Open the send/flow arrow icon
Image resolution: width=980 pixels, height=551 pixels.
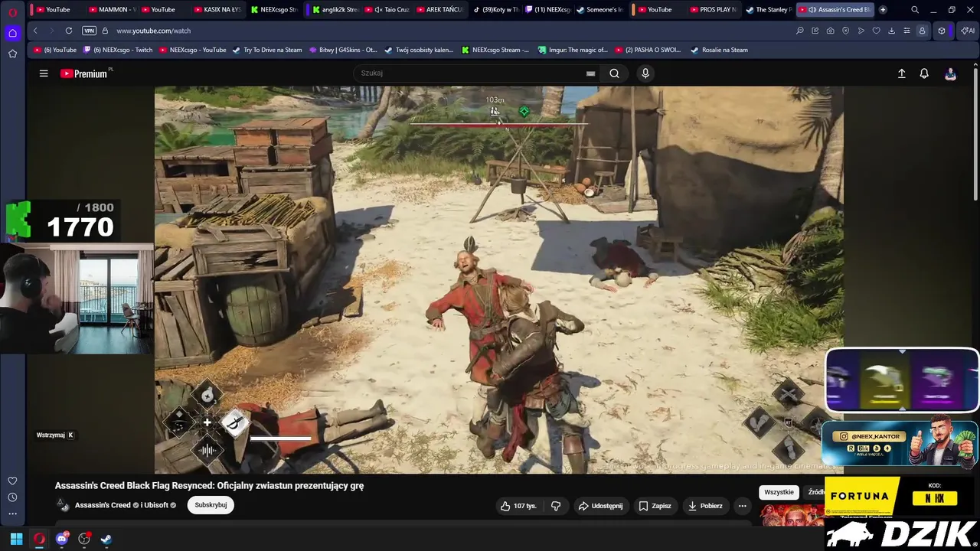coord(861,31)
